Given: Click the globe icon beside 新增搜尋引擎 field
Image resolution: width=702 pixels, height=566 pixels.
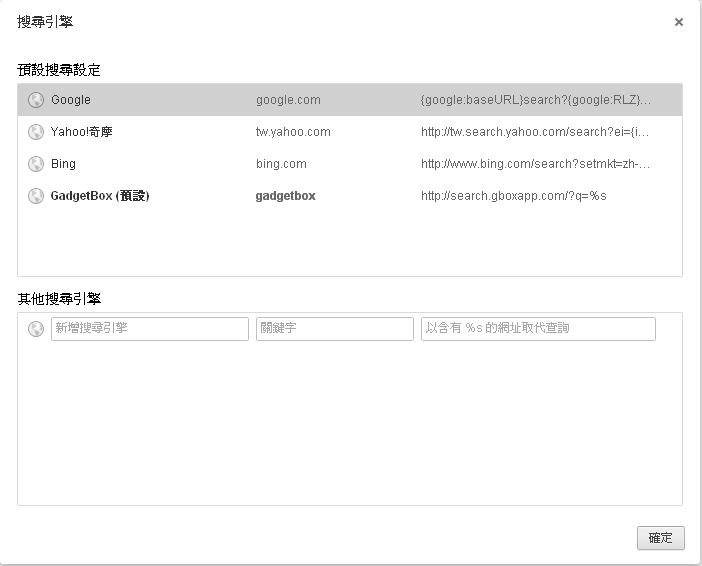Looking at the screenshot, I should pyautogui.click(x=36, y=329).
